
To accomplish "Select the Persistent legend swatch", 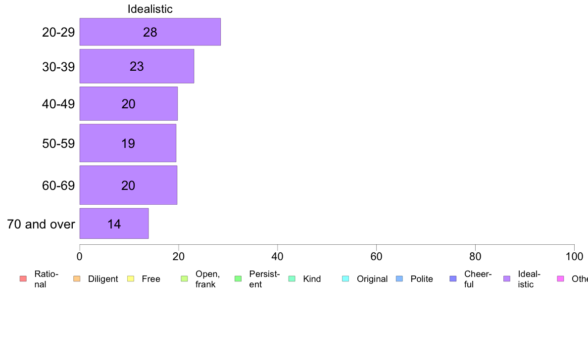I will tap(238, 278).
